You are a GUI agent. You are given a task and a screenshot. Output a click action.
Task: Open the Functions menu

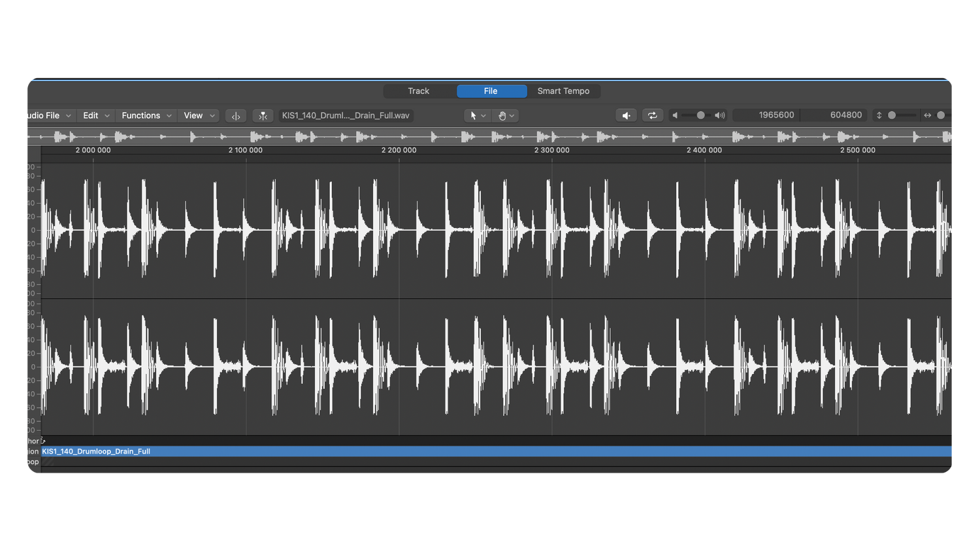click(142, 115)
